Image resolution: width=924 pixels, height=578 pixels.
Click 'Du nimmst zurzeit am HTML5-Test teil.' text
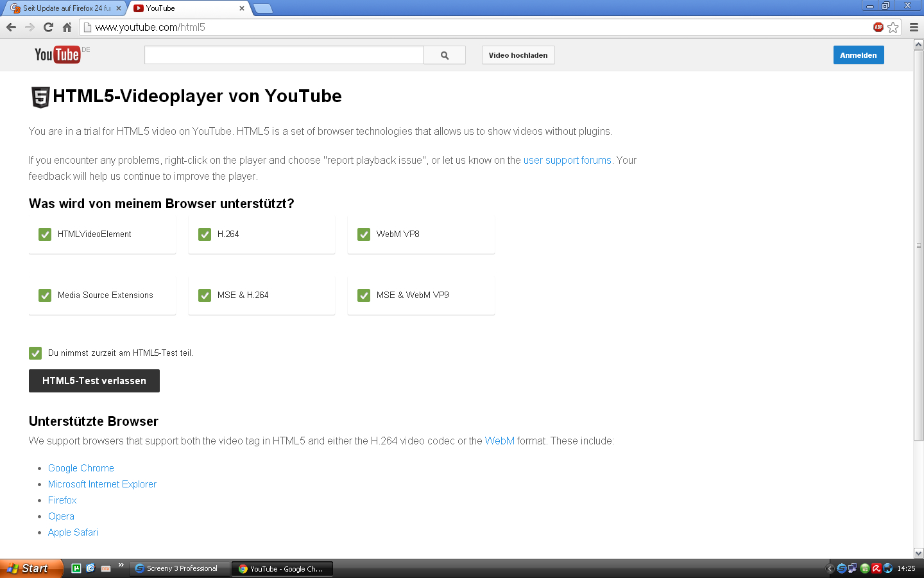(121, 353)
